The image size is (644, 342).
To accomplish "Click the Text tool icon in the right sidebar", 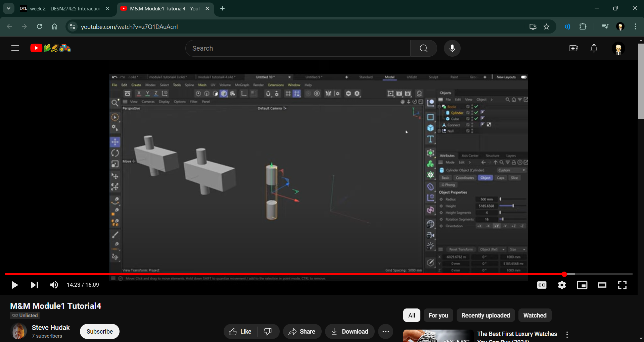I will tap(431, 139).
